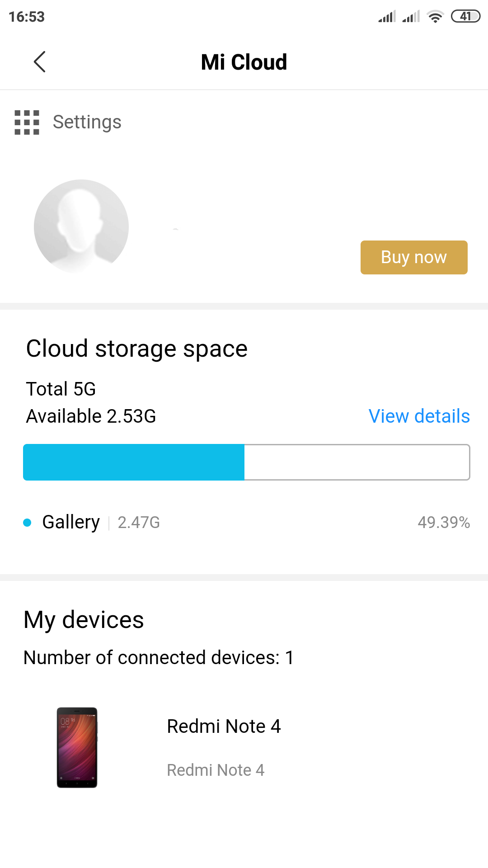Tap the clock time in status bar
Viewport: 488px width, 868px height.
[x=27, y=17]
